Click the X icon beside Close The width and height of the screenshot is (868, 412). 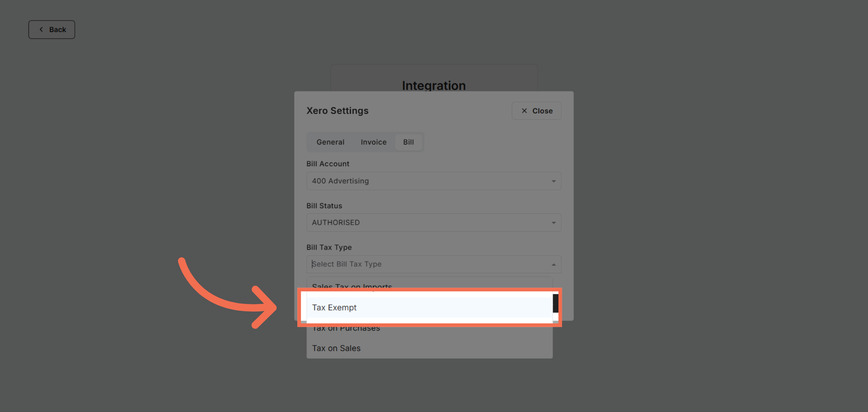524,111
